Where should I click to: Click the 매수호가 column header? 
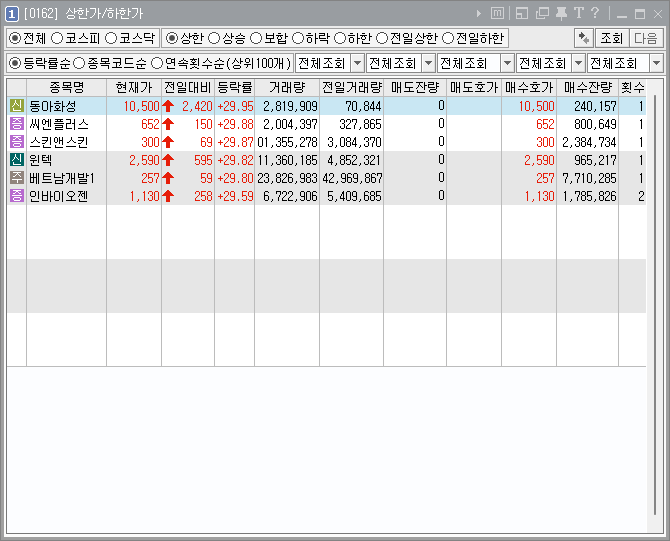pos(529,88)
